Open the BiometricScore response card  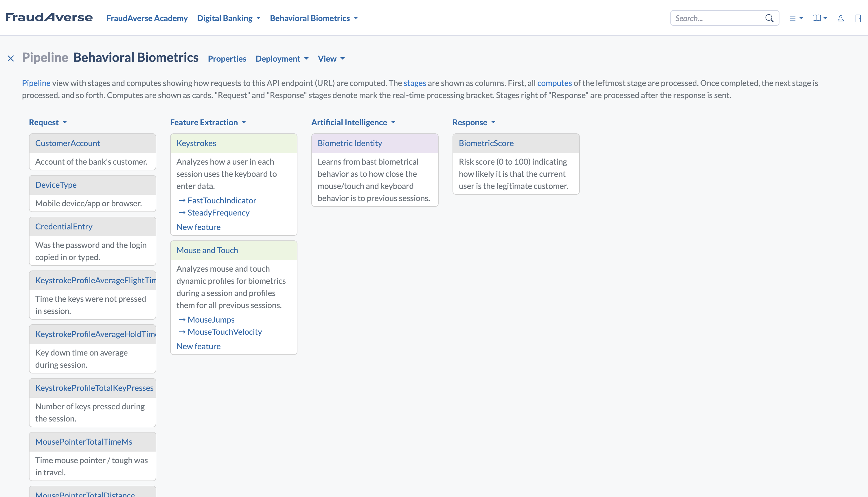pyautogui.click(x=486, y=143)
